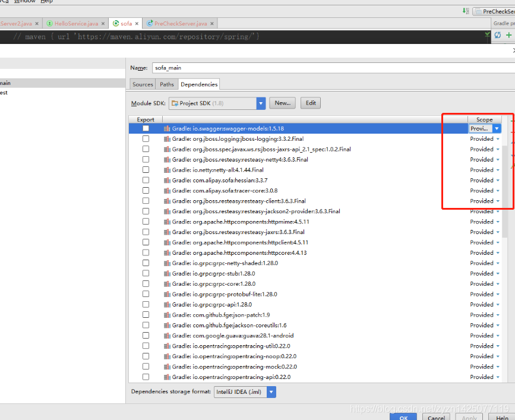This screenshot has width=515, height=420.
Task: Open the PreCheckServer.java editor tab
Action: pos(181,24)
